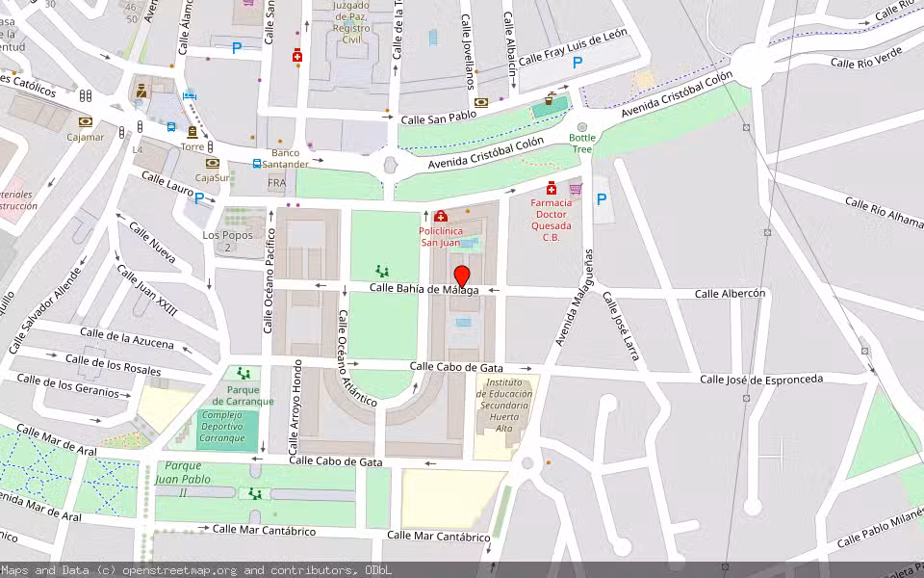This screenshot has height=578, width=924.
Task: Select the police officer icon
Action: click(141, 91)
